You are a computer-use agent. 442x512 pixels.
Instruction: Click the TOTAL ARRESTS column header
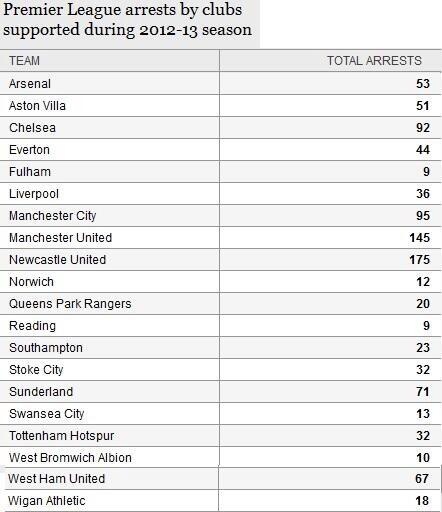pos(374,61)
